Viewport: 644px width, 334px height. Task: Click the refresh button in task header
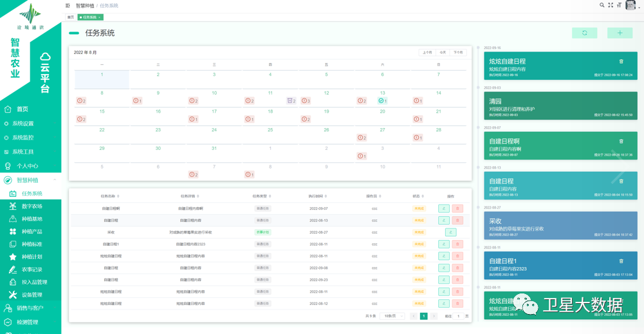[x=584, y=33]
